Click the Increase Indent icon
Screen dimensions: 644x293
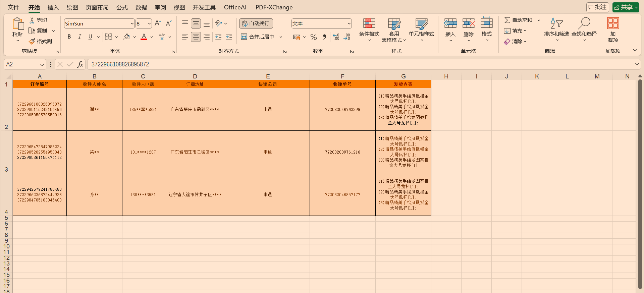[x=229, y=37]
